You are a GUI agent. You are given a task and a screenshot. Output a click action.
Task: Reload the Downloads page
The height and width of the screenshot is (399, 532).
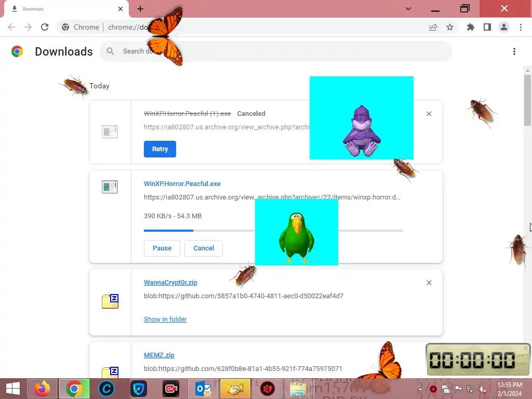point(45,27)
